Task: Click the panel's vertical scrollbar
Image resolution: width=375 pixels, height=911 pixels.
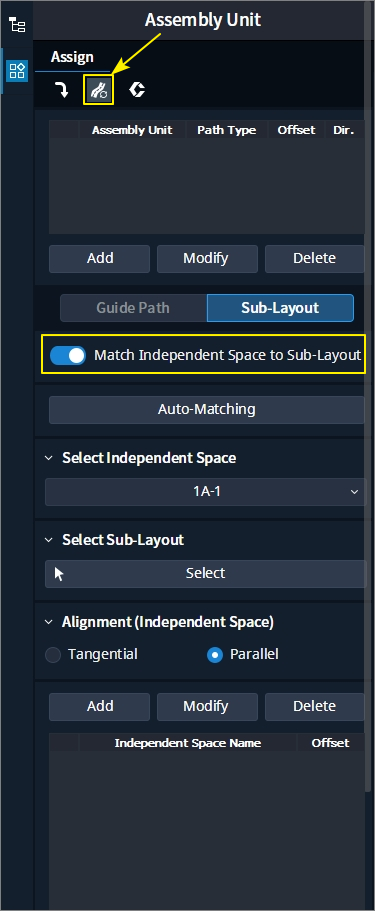Action: click(367, 395)
